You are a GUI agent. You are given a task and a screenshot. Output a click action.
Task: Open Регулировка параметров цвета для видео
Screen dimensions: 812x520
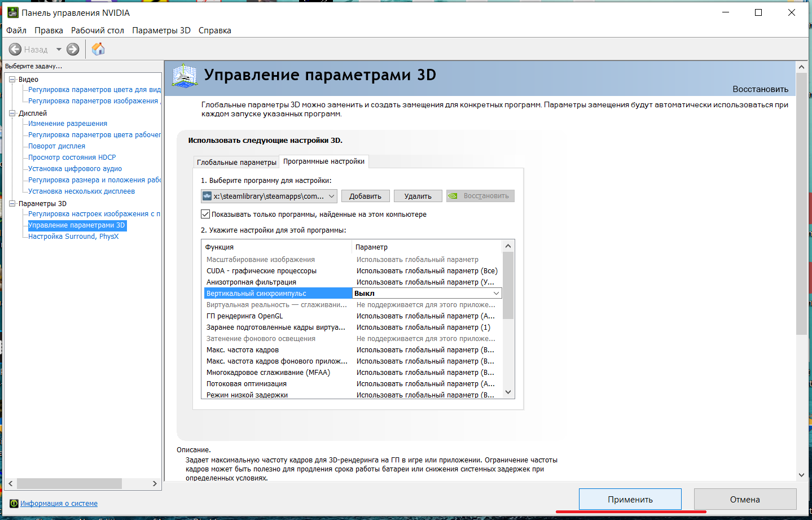point(94,90)
